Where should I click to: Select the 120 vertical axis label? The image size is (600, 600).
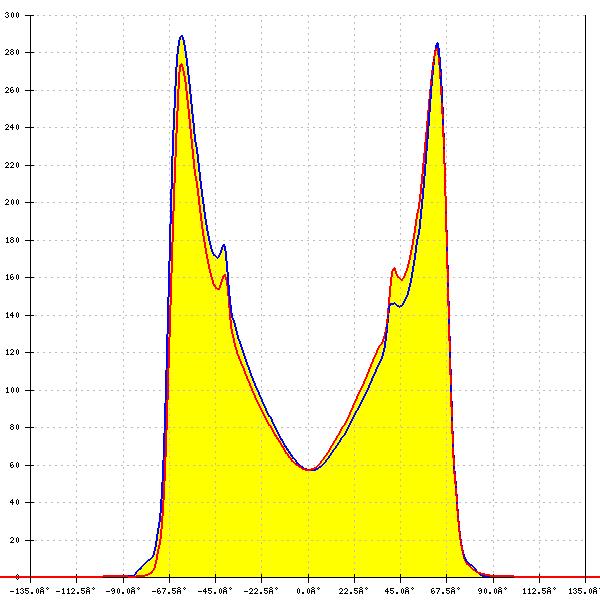click(12, 352)
